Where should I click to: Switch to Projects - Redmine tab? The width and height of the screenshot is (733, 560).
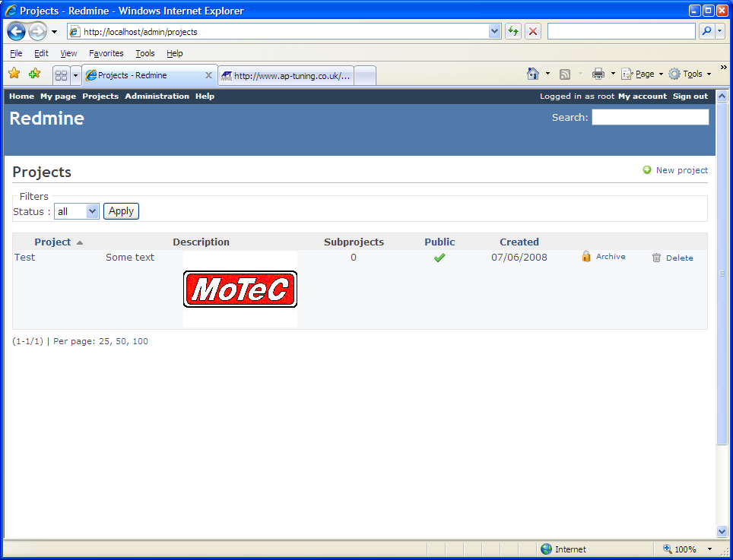tap(144, 75)
